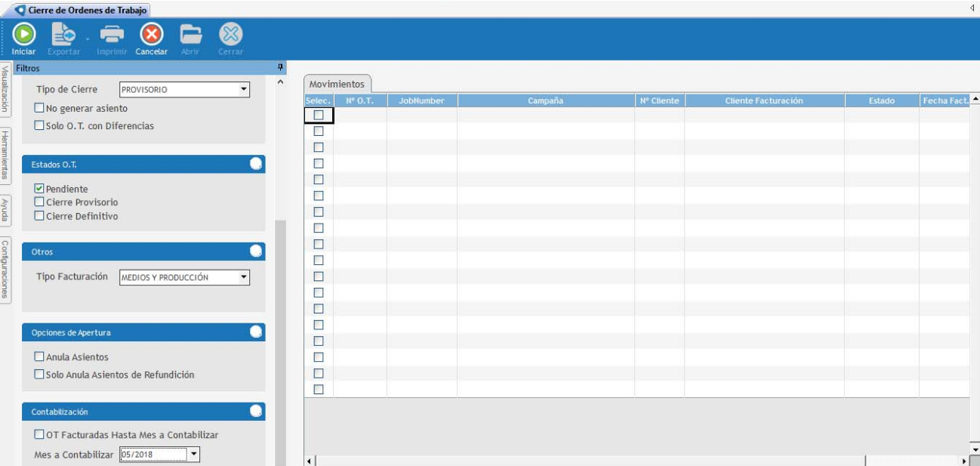Enable the Cierre Provisorio checkbox

pos(39,202)
